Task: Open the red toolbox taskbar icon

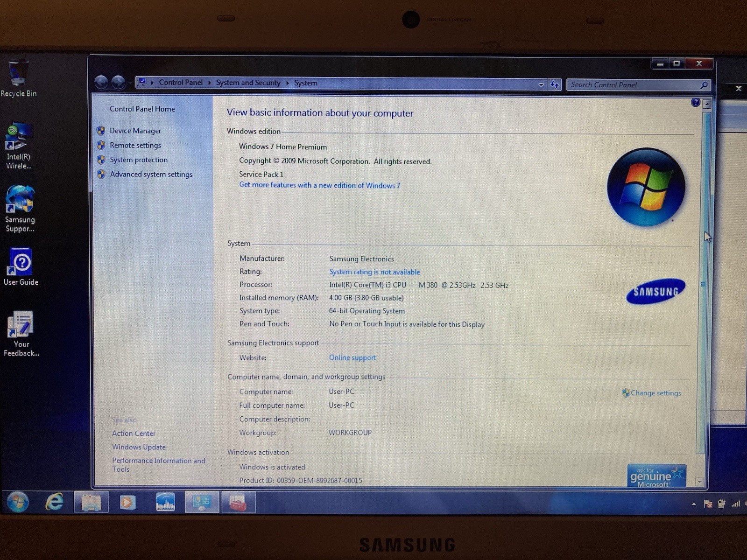Action: (x=238, y=503)
